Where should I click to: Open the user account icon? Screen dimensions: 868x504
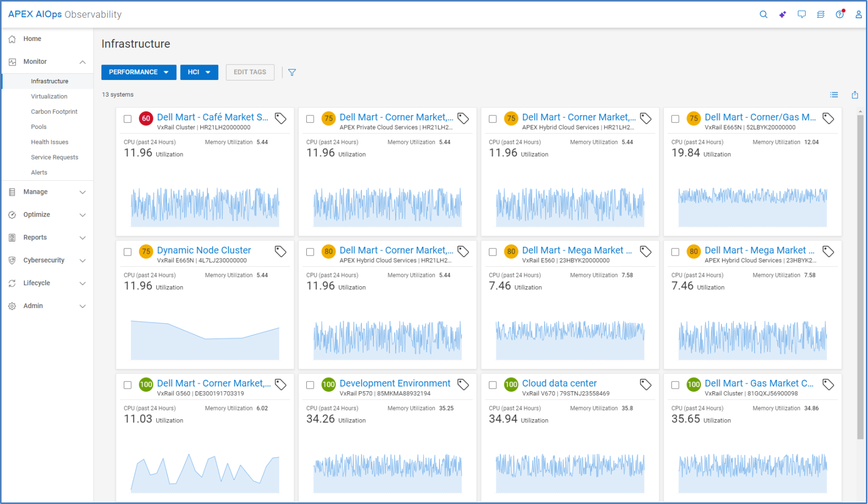859,15
